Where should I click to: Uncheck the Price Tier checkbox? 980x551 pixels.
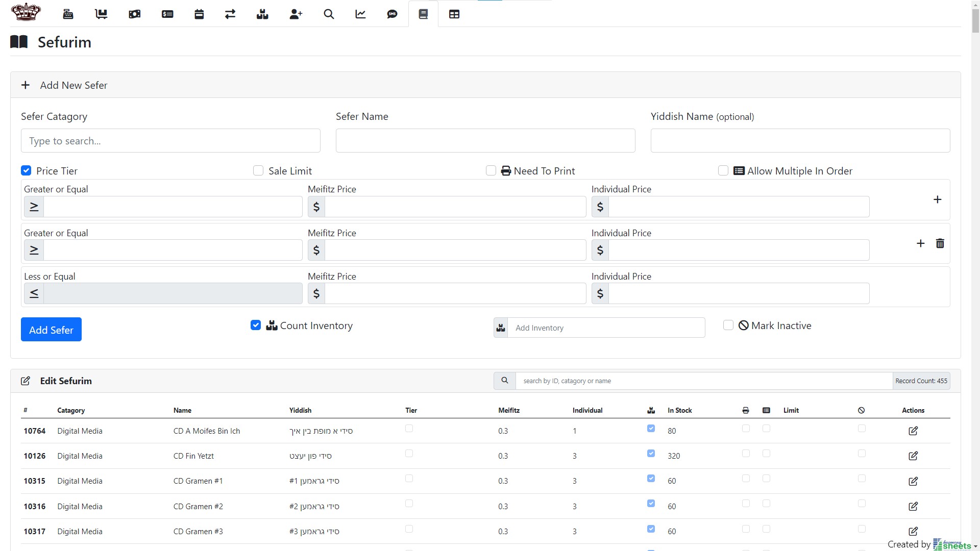click(x=26, y=170)
